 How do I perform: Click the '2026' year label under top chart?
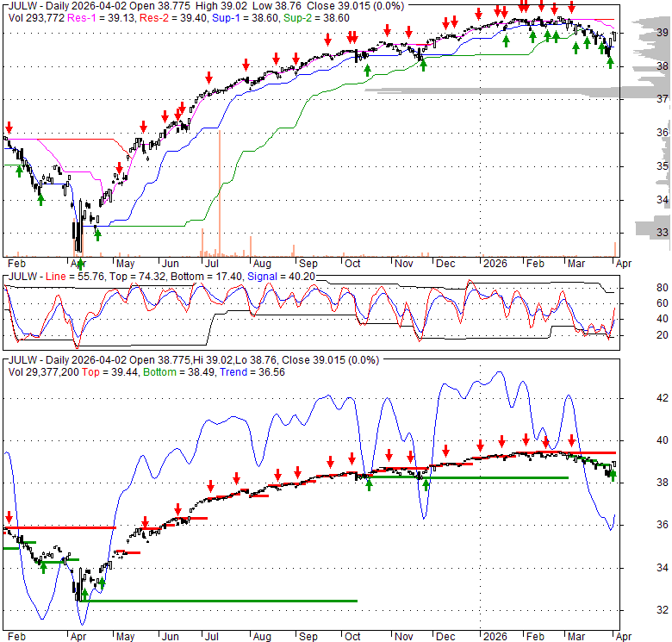pos(495,264)
